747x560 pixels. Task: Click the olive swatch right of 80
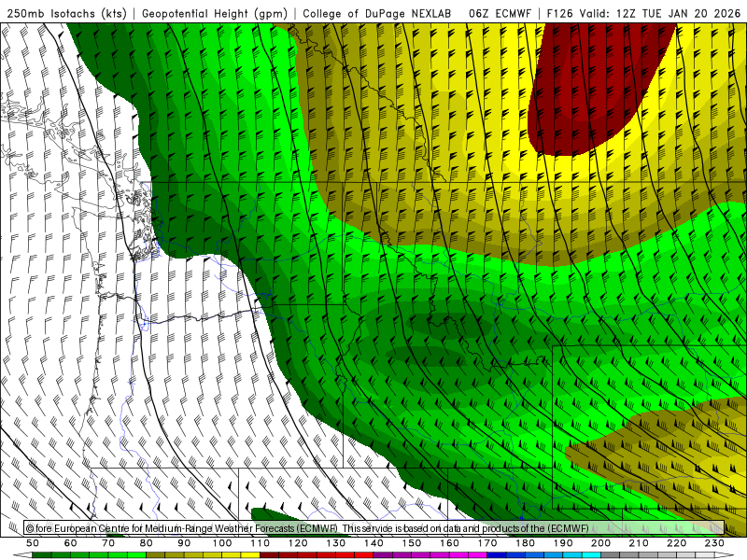tap(156, 555)
